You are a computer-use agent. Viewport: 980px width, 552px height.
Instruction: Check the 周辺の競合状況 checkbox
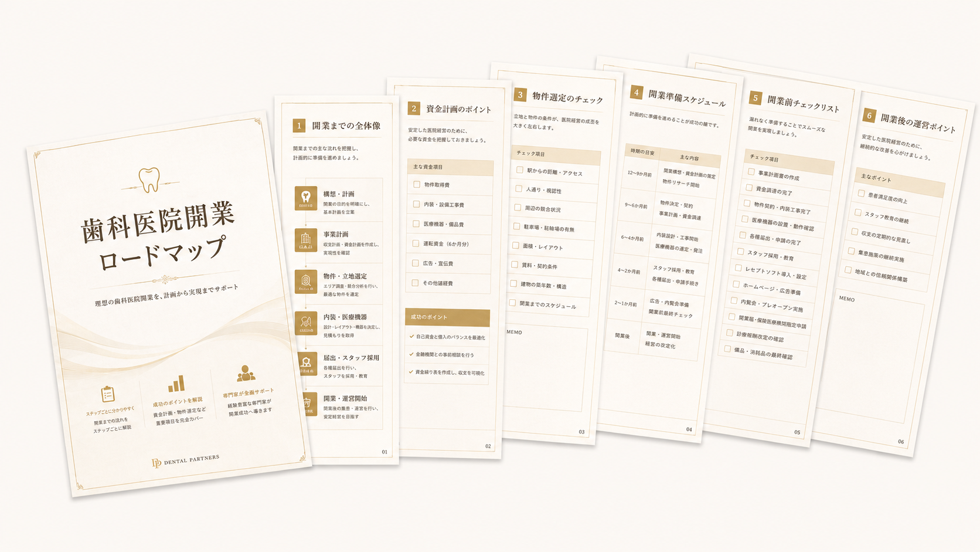tap(518, 208)
